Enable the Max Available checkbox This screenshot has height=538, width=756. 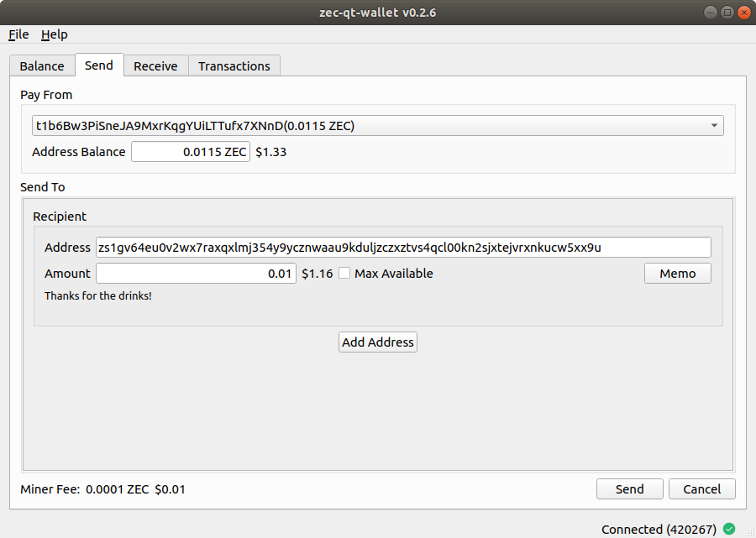pos(344,274)
